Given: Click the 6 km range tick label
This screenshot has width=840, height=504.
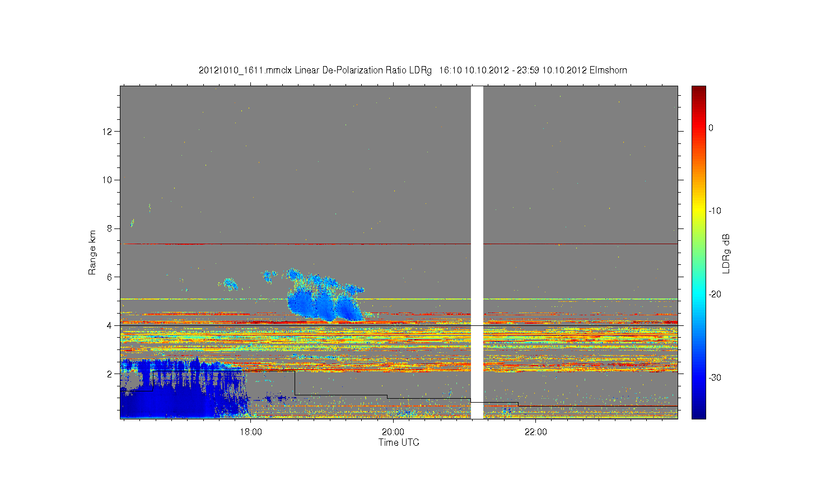Looking at the screenshot, I should [x=111, y=277].
